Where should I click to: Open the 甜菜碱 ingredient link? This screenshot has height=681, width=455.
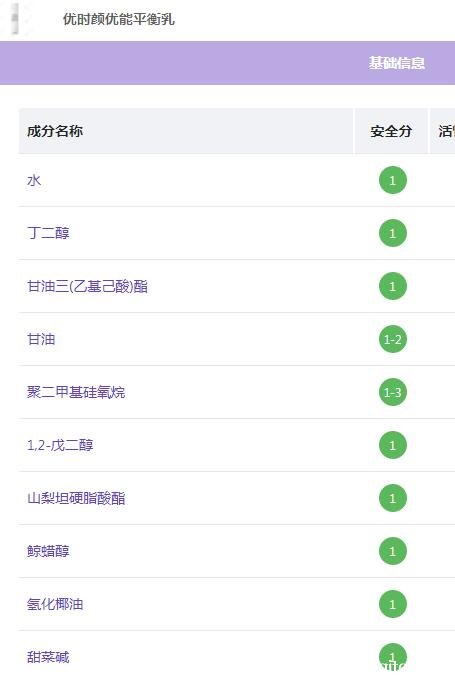pos(48,657)
